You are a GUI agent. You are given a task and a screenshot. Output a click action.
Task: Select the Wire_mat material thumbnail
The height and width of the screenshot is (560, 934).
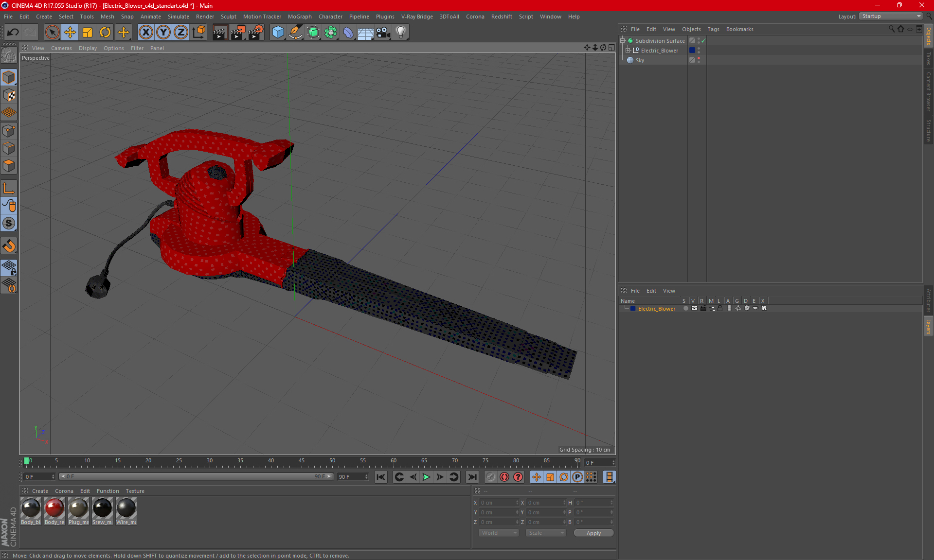126,511
